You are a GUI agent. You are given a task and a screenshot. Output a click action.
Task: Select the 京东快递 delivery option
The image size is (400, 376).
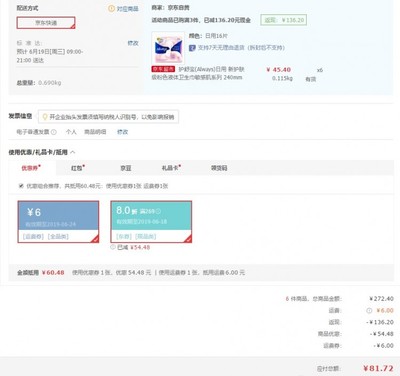click(46, 23)
